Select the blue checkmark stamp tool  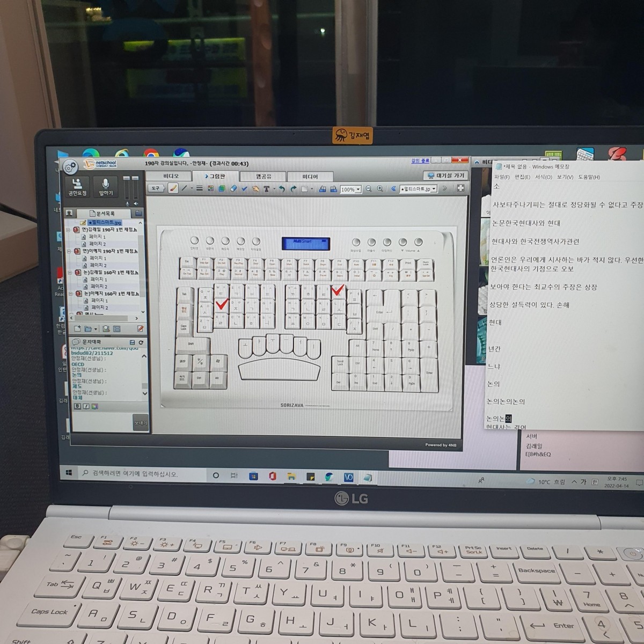pyautogui.click(x=244, y=189)
